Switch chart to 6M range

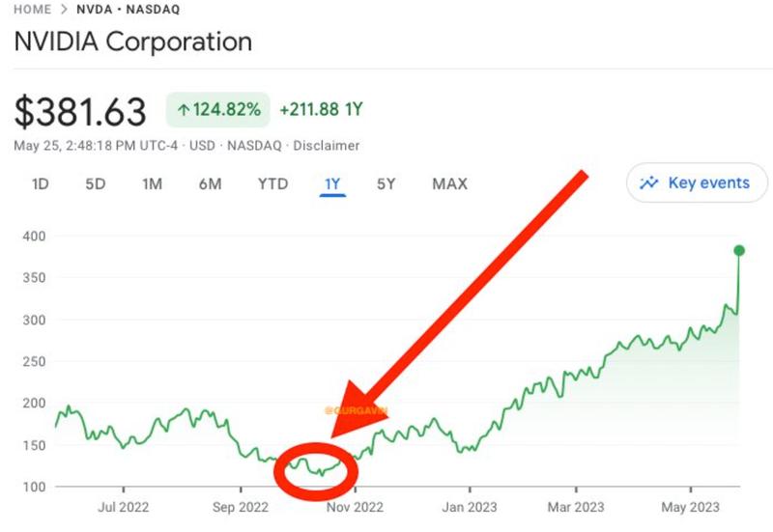pos(210,183)
